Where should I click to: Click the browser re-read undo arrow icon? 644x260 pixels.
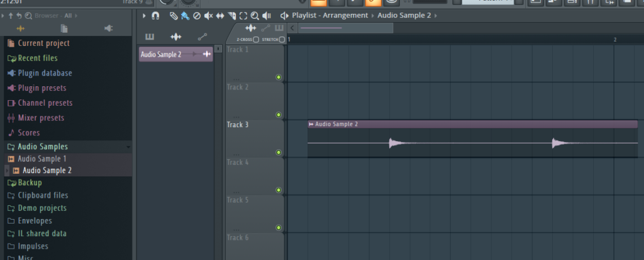click(19, 16)
